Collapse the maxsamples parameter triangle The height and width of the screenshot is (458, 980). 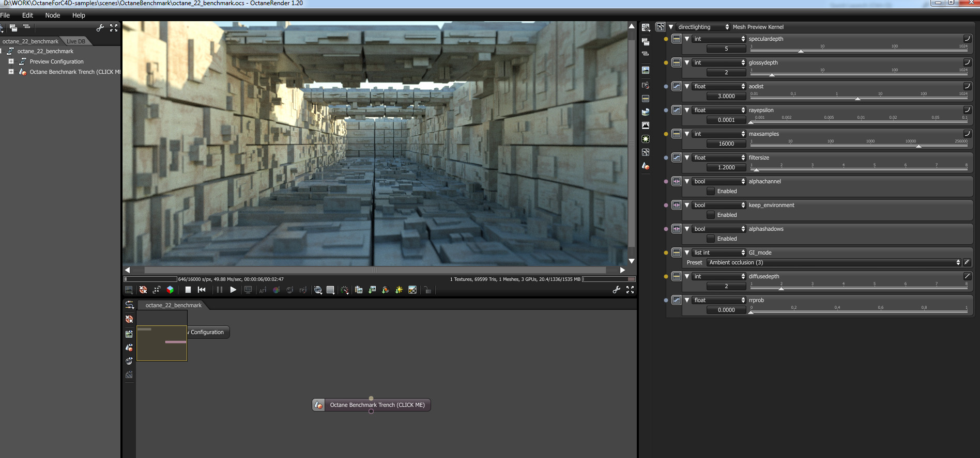[x=687, y=134]
